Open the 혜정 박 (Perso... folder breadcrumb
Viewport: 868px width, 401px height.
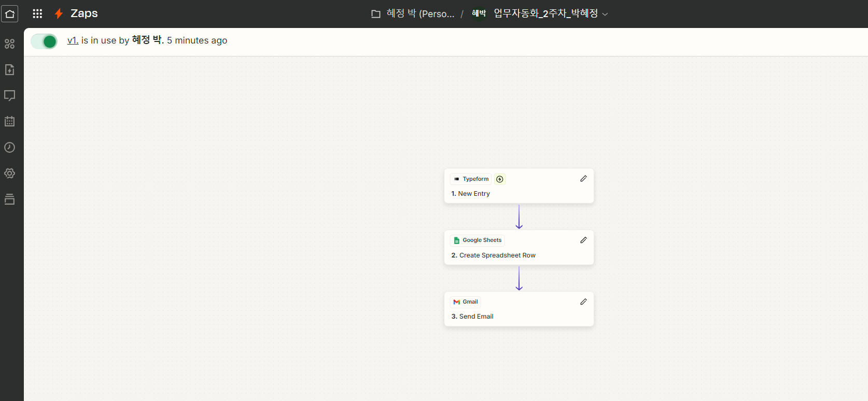coord(421,13)
